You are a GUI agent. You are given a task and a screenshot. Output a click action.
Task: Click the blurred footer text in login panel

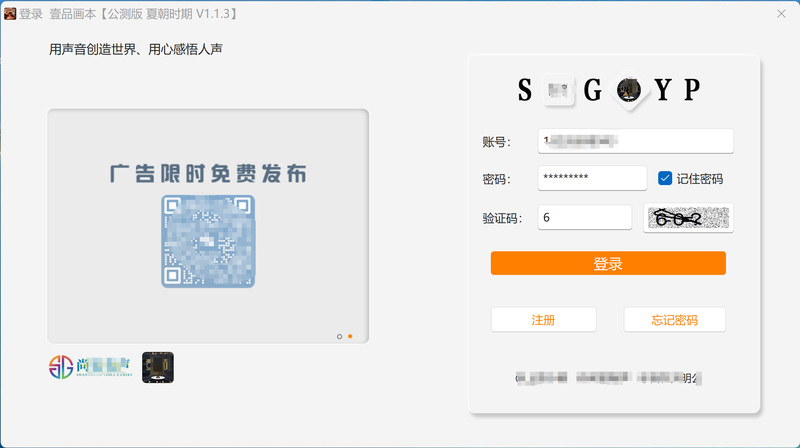[x=608, y=378]
